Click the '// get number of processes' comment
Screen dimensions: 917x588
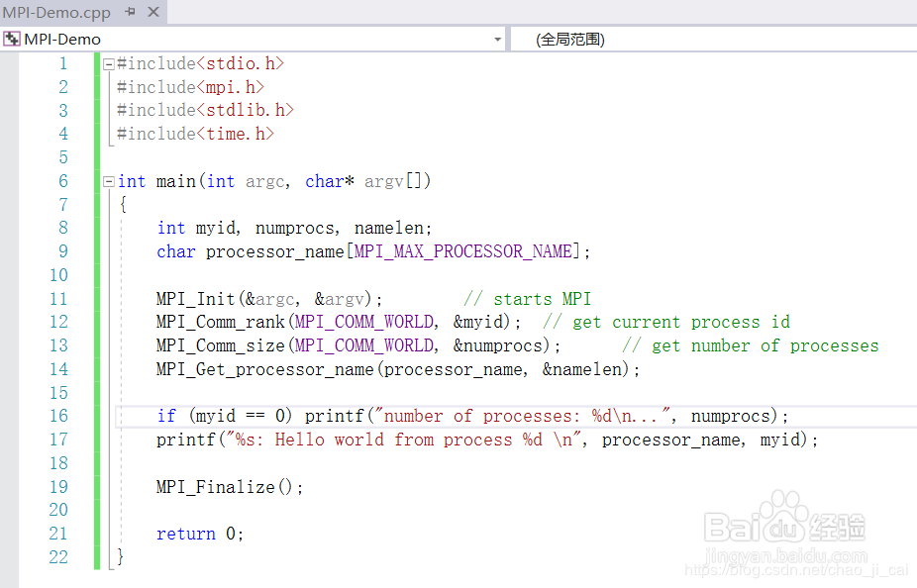(751, 346)
